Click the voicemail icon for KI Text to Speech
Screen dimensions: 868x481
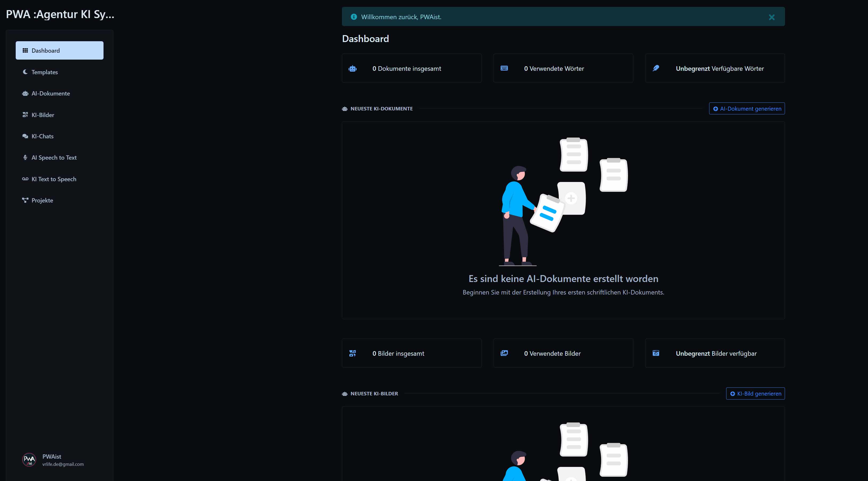click(x=25, y=179)
